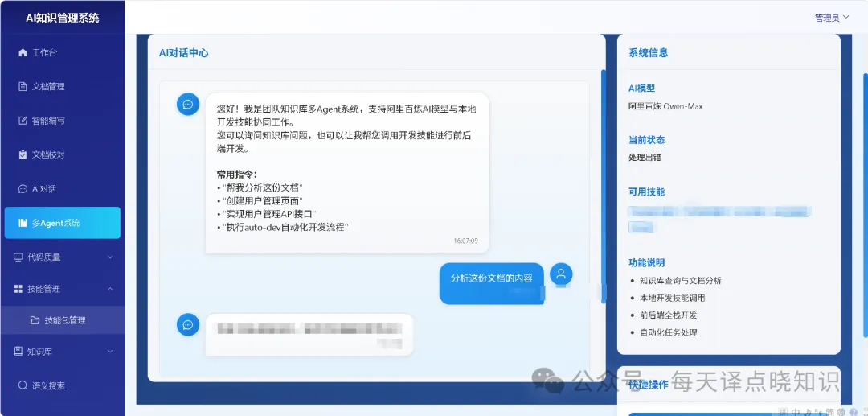Click the magnifier icon beside 语义搜索
This screenshot has height=416, width=868.
[23, 385]
